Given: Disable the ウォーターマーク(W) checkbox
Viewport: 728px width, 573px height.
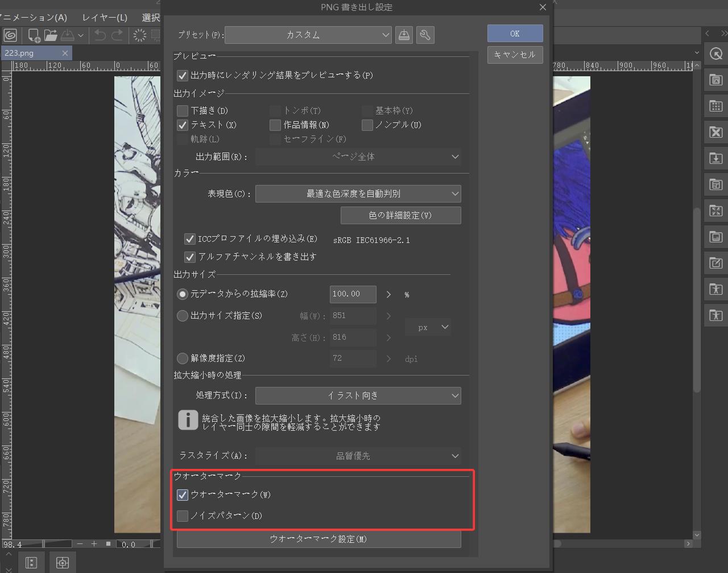Looking at the screenshot, I should (183, 495).
